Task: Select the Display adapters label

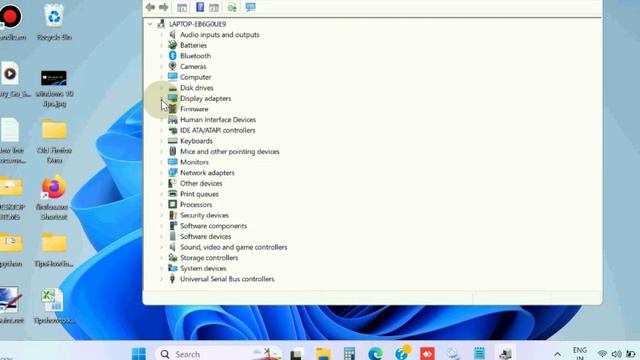Action: 206,98
